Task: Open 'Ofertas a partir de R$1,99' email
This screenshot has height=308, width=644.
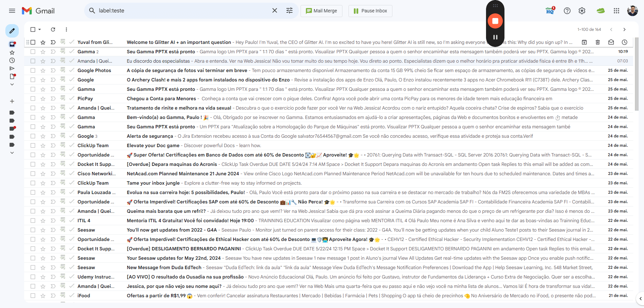Action: (x=329, y=296)
